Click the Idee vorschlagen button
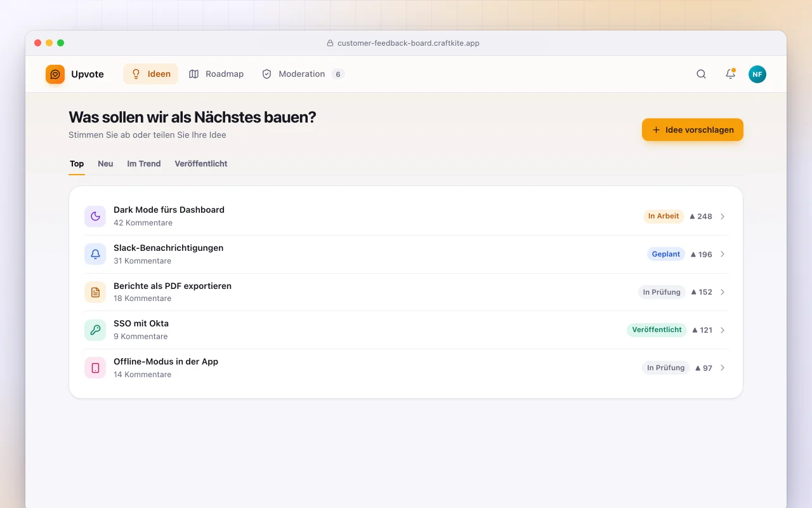Image resolution: width=812 pixels, height=508 pixels. click(x=693, y=130)
